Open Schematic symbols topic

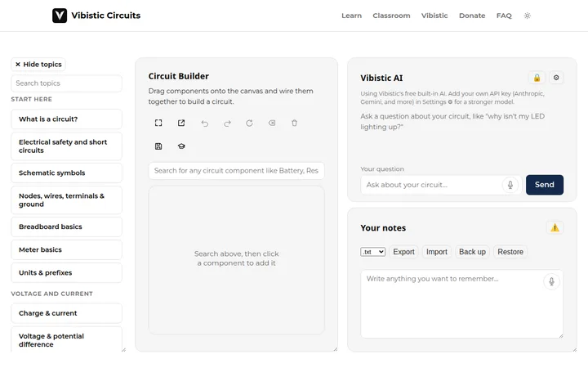click(66, 173)
